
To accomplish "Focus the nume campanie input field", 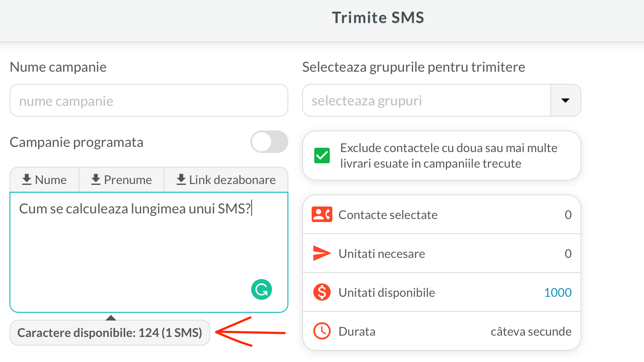I will (x=149, y=101).
